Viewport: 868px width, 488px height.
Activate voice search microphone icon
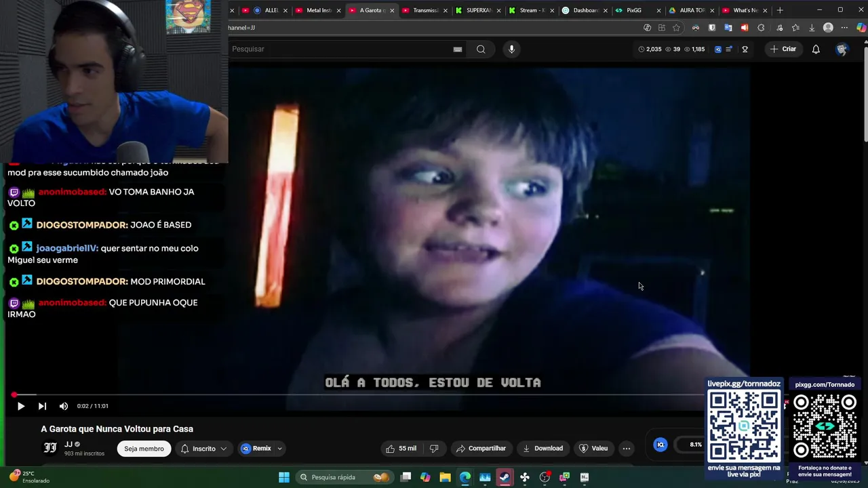511,49
